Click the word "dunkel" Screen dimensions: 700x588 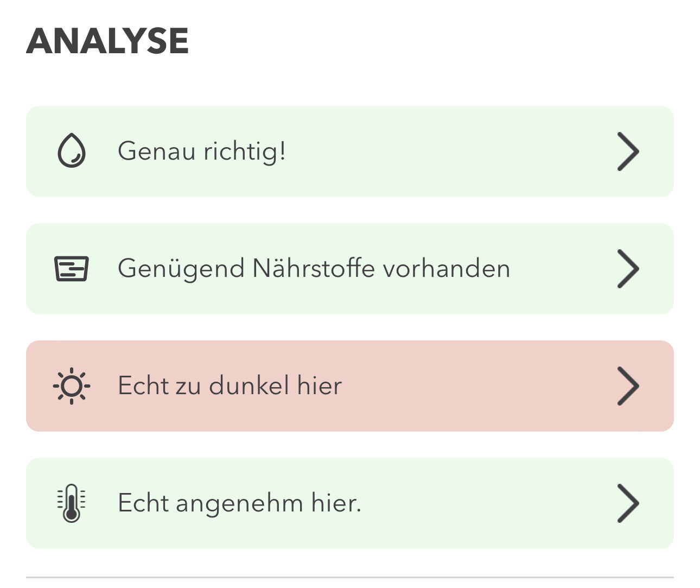(249, 386)
